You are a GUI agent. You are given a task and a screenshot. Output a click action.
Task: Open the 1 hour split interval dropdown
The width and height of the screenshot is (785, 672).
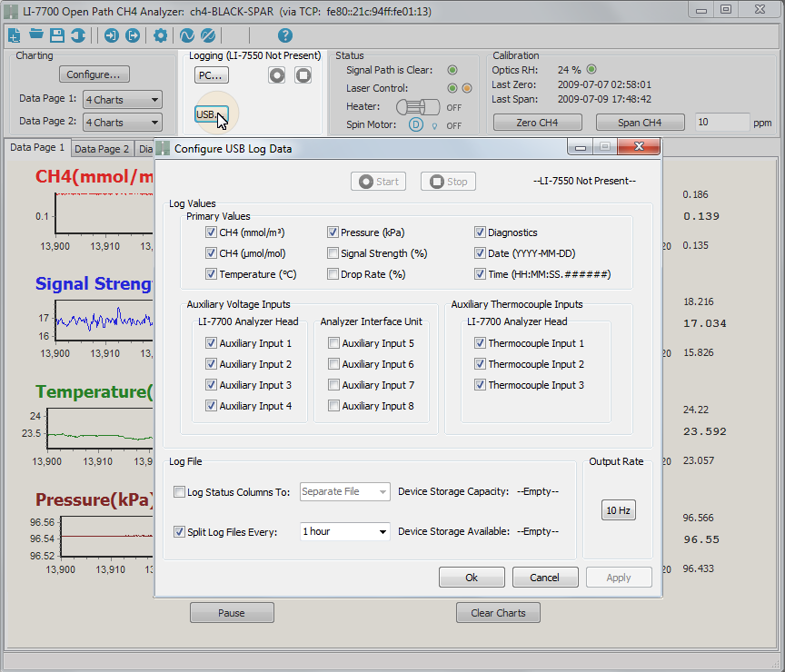(x=345, y=532)
